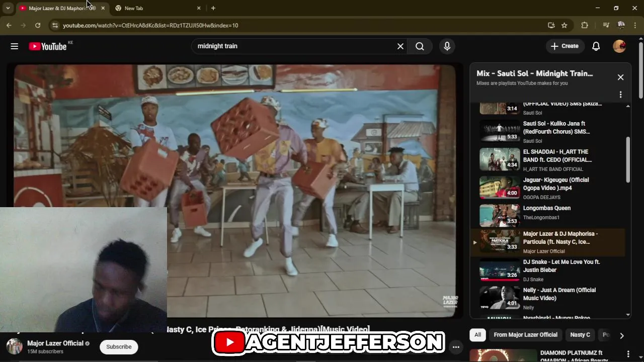Go to the YouTube home logo

48,46
